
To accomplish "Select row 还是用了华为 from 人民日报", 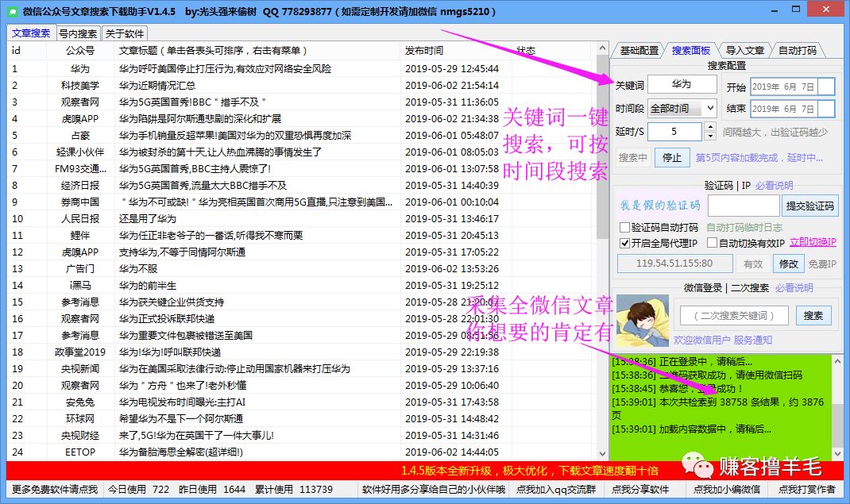I will tap(301, 219).
